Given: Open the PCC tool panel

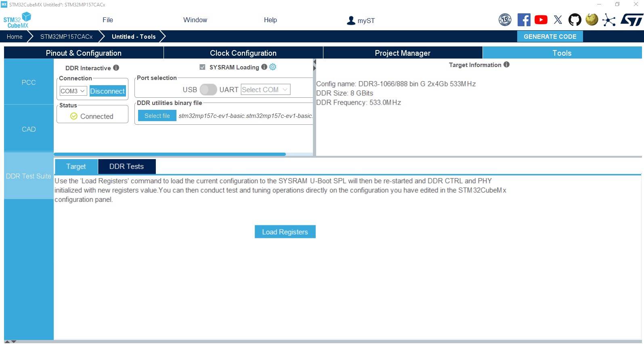Looking at the screenshot, I should [29, 82].
